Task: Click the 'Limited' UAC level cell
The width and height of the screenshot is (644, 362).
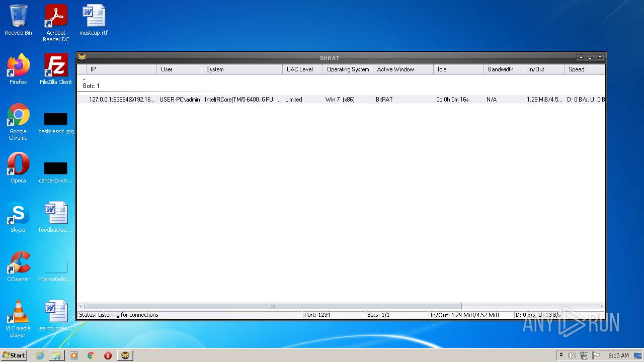Action: click(294, 100)
